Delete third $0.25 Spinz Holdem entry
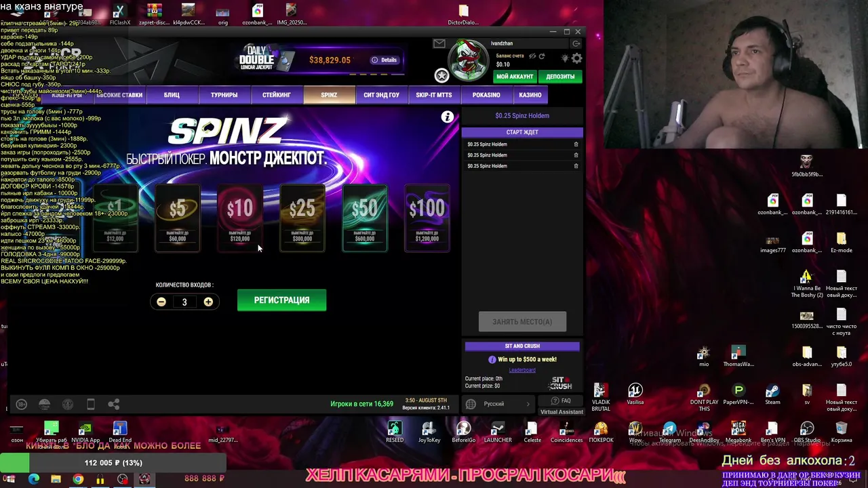 pyautogui.click(x=576, y=166)
